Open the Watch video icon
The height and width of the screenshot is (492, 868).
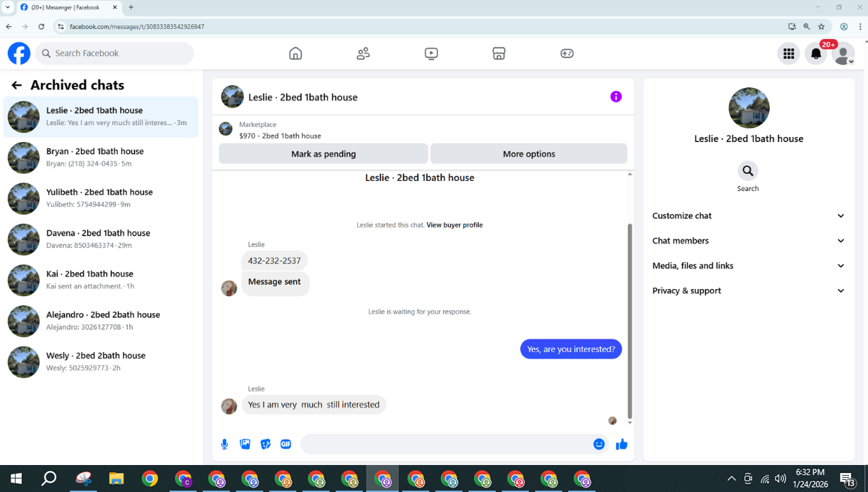click(431, 53)
